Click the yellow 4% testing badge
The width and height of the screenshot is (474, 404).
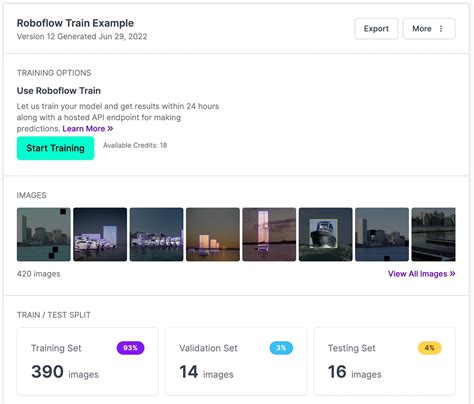coord(429,348)
